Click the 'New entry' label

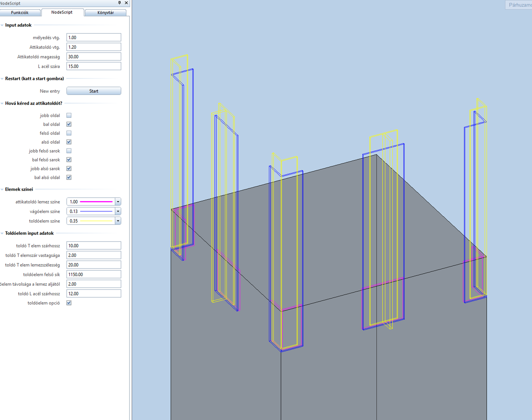[x=50, y=91]
